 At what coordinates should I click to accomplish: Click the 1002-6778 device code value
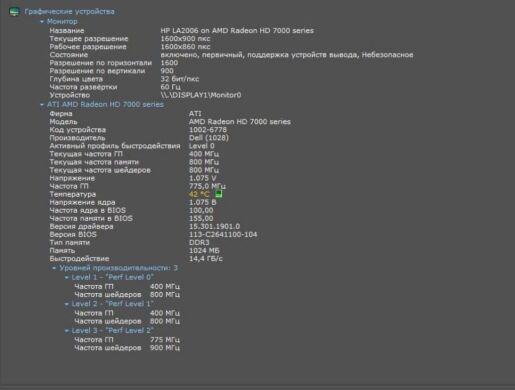pyautogui.click(x=208, y=130)
